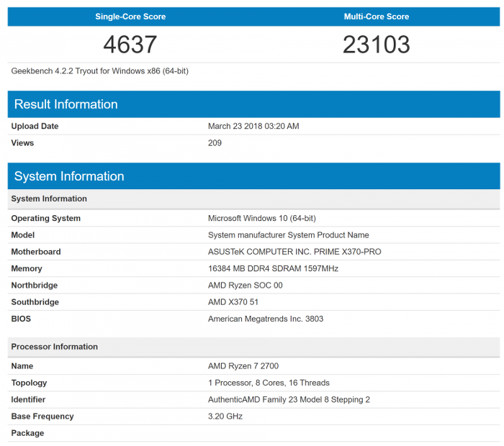Image resolution: width=504 pixels, height=446 pixels.
Task: Click the Upload Date label
Action: (x=35, y=126)
